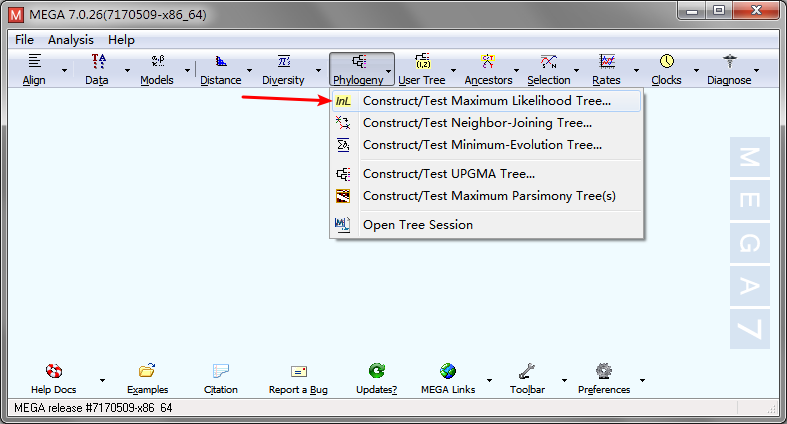Open the MEGA Links globe icon
The width and height of the screenshot is (787, 424).
pos(448,371)
